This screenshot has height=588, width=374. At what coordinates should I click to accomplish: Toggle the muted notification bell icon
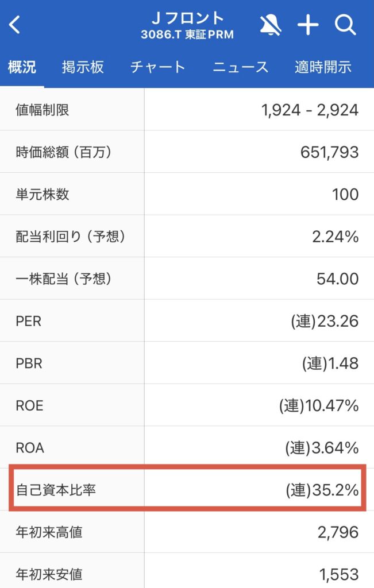pyautogui.click(x=271, y=25)
